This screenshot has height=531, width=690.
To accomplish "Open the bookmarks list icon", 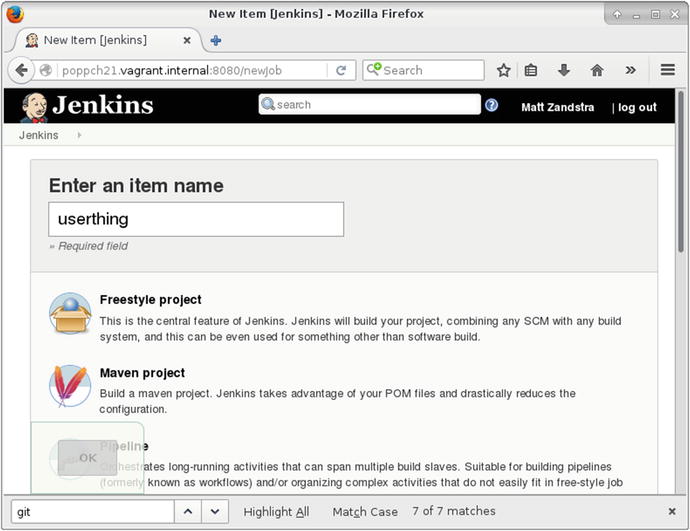I will (531, 70).
